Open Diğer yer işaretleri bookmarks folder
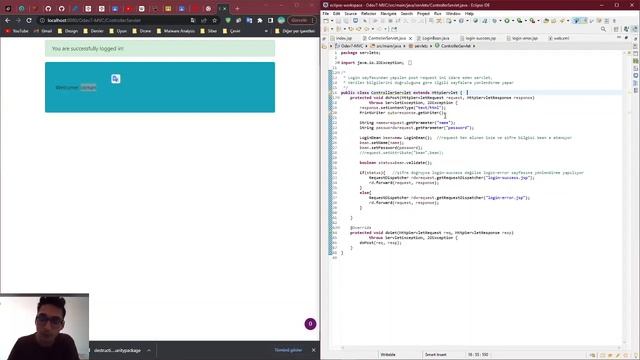The height and width of the screenshot is (360, 640). coord(295,31)
